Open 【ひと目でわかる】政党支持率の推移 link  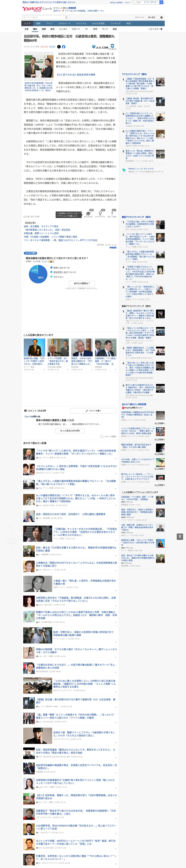point(76,75)
